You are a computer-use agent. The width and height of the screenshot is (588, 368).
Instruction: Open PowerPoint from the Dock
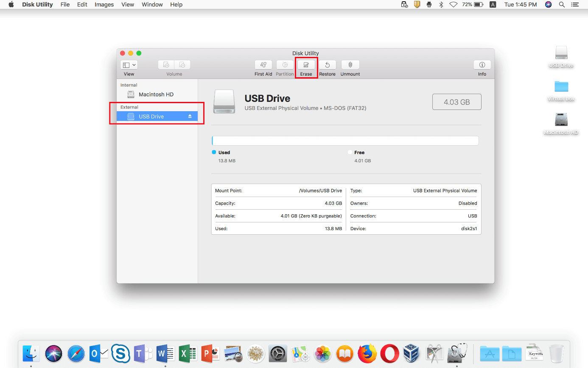point(210,354)
